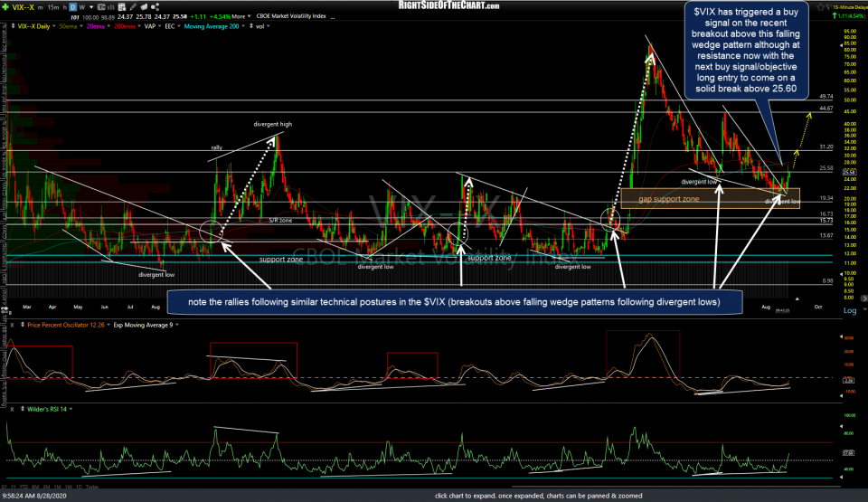Open the vol indicator dropdown
868x502 pixels.
click(268, 26)
